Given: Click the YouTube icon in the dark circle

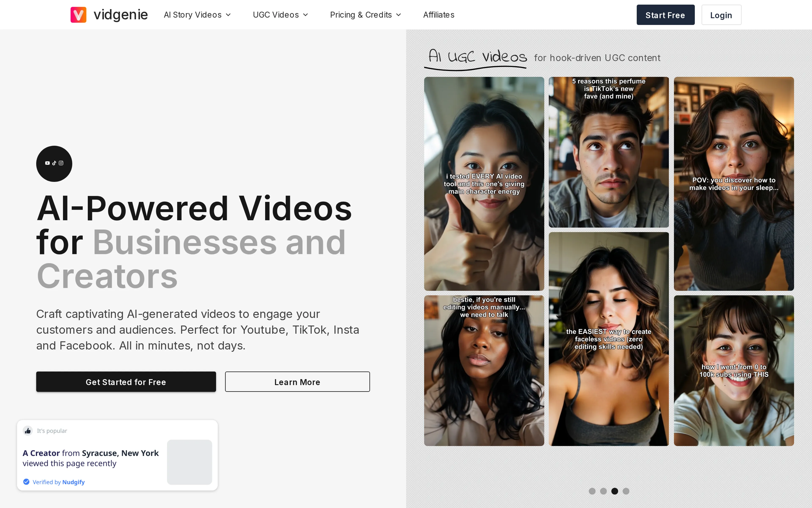Looking at the screenshot, I should coord(47,163).
